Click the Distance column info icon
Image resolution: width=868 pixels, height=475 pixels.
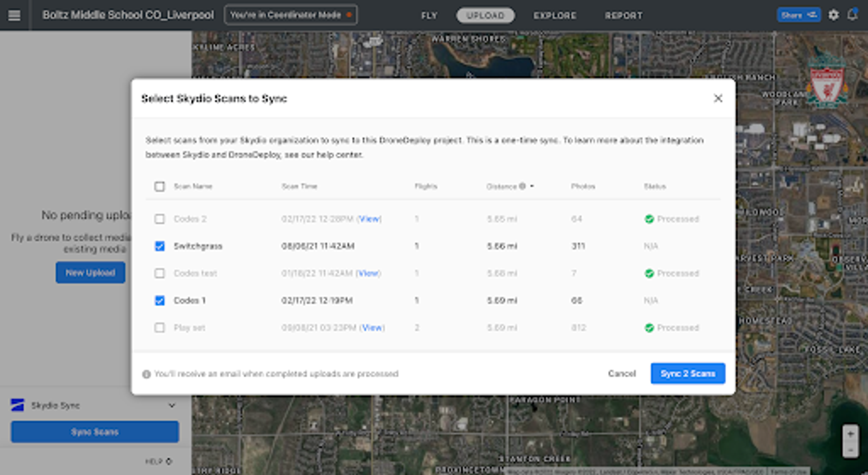(522, 186)
